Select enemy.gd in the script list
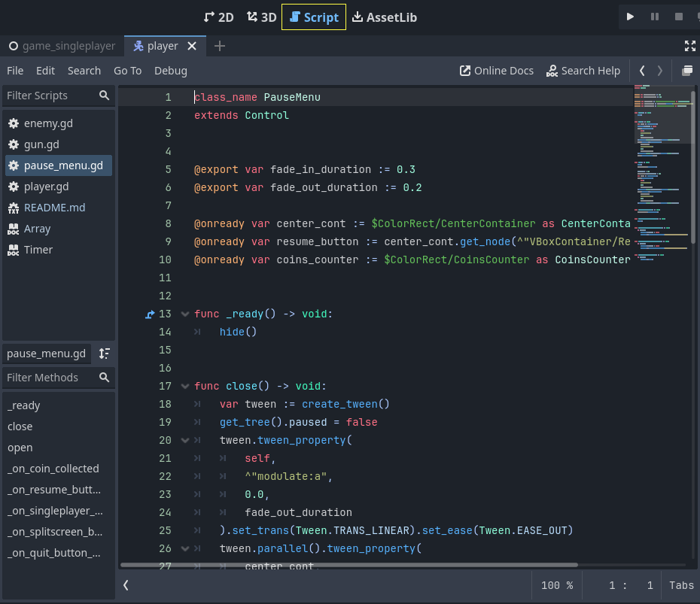Viewport: 700px width, 604px height. [48, 123]
